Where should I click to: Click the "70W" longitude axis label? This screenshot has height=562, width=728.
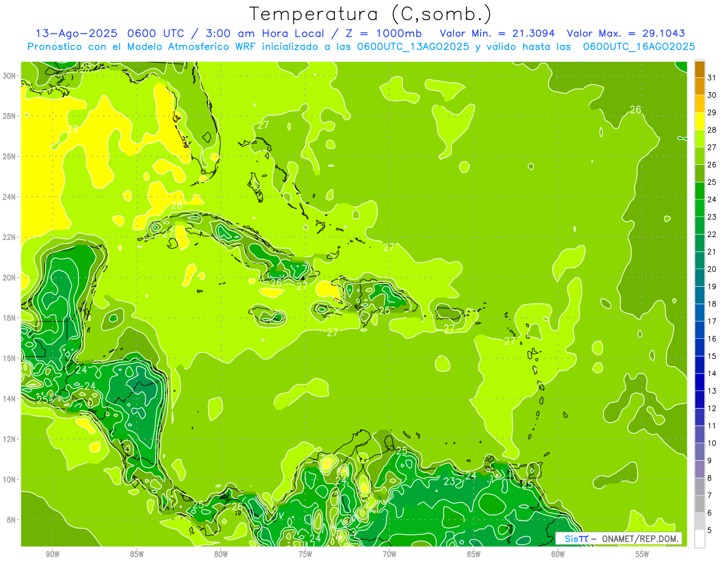[389, 554]
